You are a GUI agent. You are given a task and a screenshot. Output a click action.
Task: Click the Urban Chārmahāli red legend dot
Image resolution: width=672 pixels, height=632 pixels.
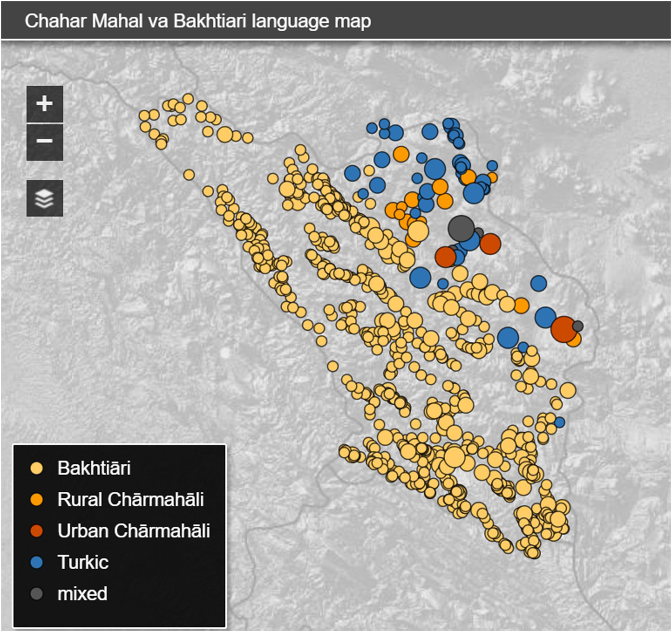point(36,531)
